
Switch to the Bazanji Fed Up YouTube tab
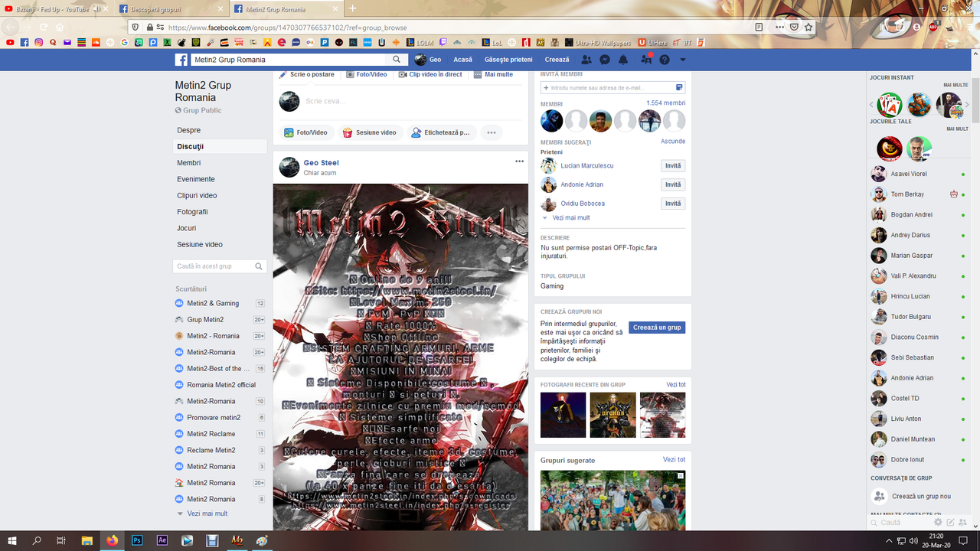coord(57,9)
